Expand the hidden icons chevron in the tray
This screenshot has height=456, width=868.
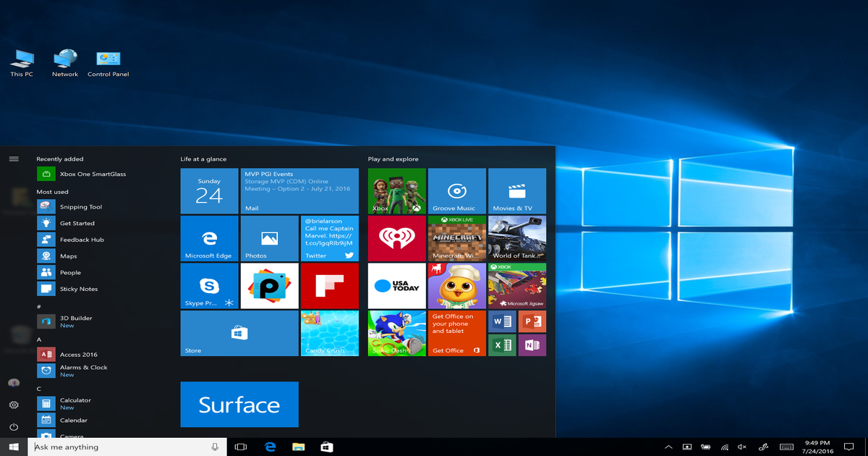point(668,447)
